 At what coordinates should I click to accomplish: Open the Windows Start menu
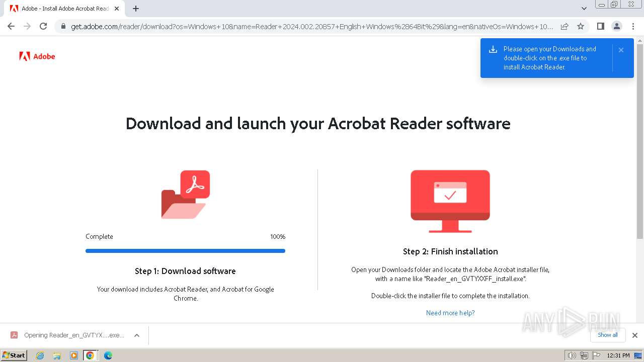(14, 355)
